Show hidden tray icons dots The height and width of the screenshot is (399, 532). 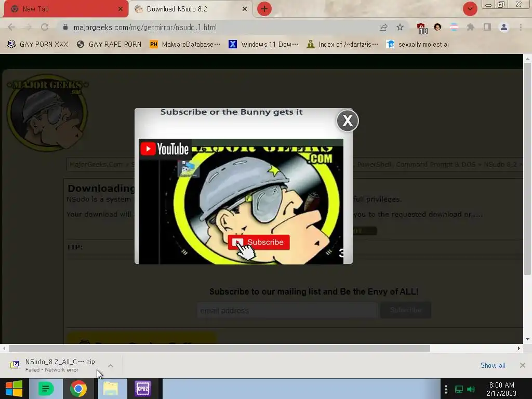click(x=446, y=389)
